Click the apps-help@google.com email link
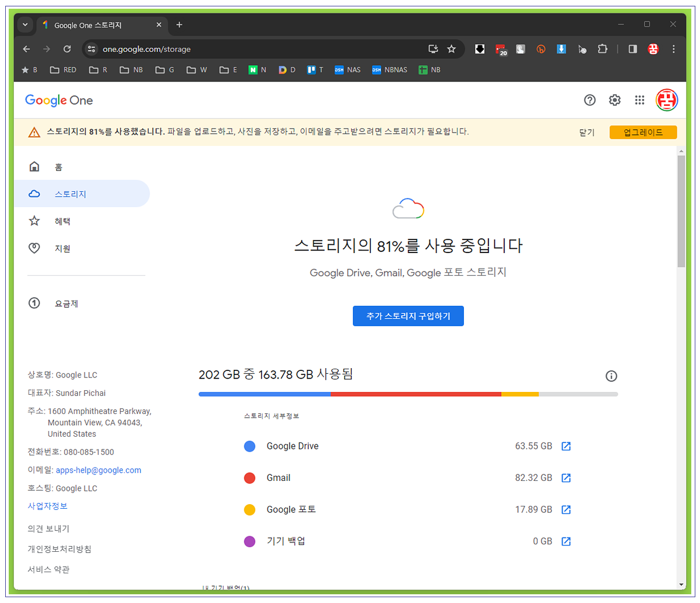Image resolution: width=700 pixels, height=603 pixels. pos(98,470)
